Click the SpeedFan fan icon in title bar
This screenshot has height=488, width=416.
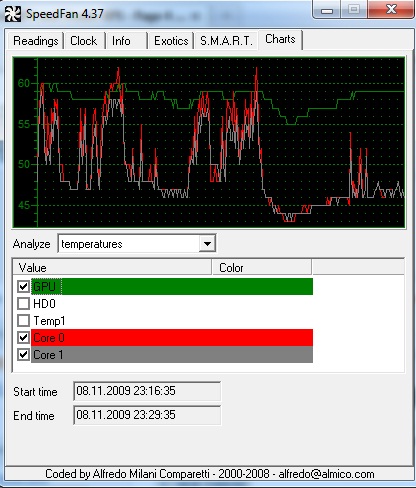pyautogui.click(x=13, y=14)
